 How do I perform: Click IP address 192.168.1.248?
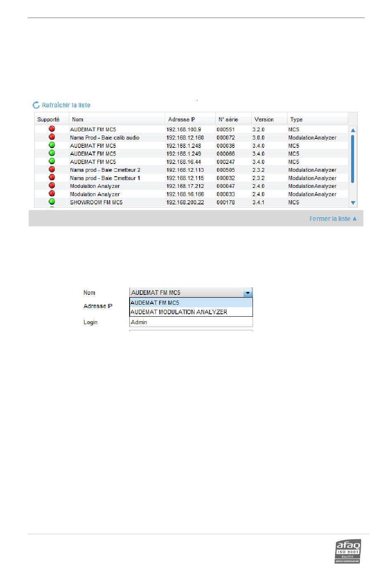[x=184, y=146]
